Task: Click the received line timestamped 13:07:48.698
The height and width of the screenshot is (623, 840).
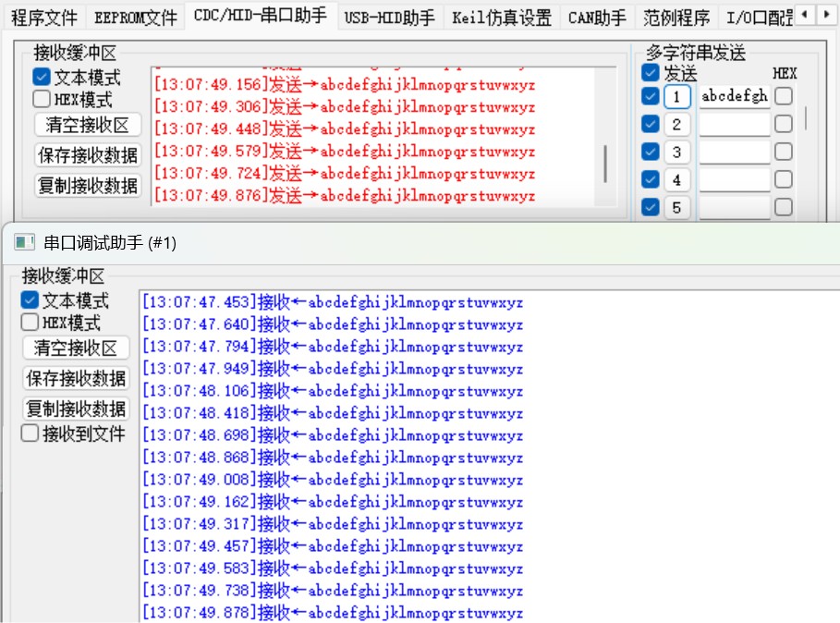Action: point(333,435)
